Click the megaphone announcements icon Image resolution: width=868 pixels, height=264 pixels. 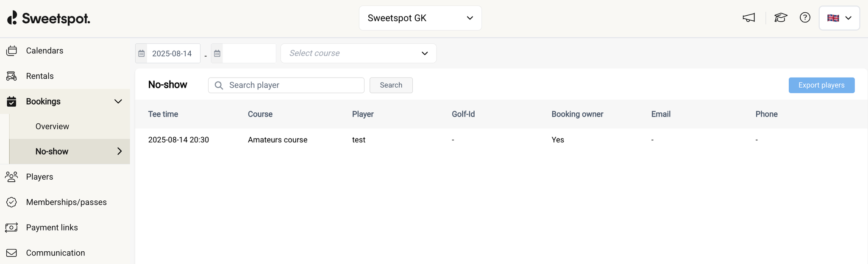(749, 18)
